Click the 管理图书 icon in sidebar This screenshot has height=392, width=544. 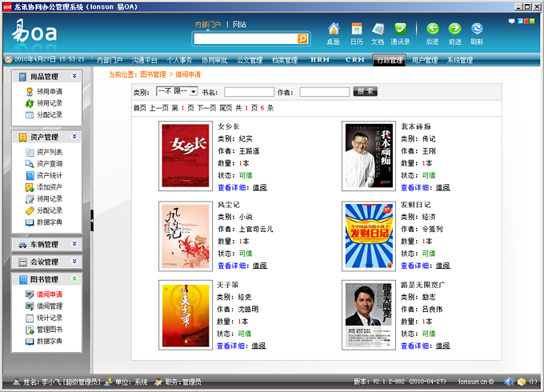tap(30, 330)
